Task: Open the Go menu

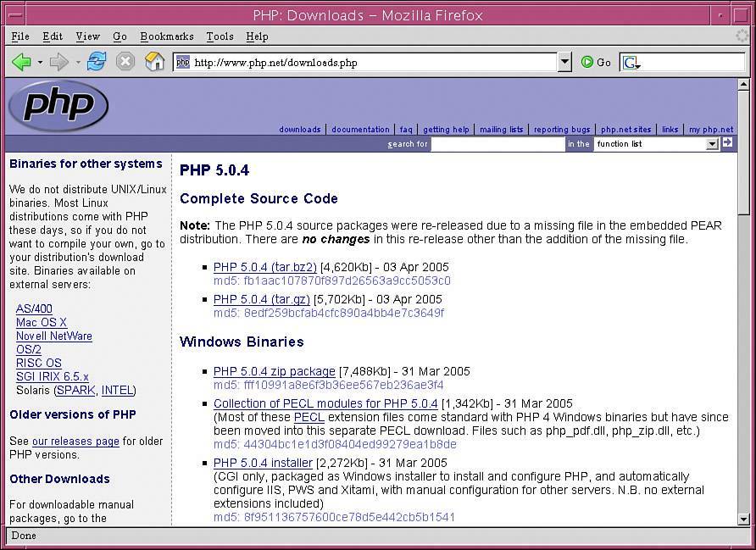Action: click(120, 36)
